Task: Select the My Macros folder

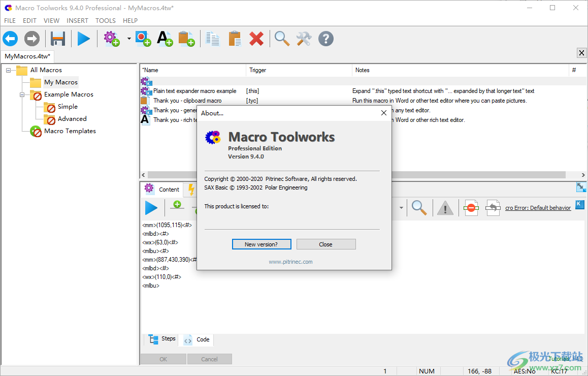Action: point(61,82)
